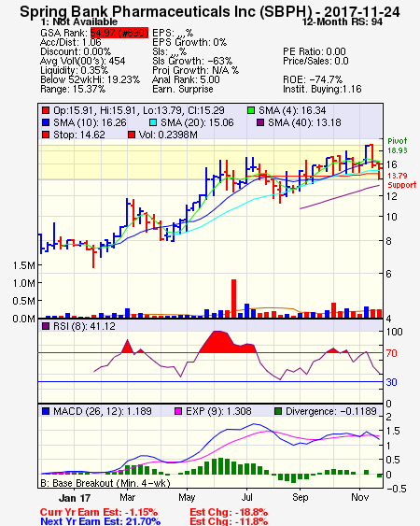The height and width of the screenshot is (526, 420).
Task: Click the Jul date axis label
Action: tap(247, 497)
